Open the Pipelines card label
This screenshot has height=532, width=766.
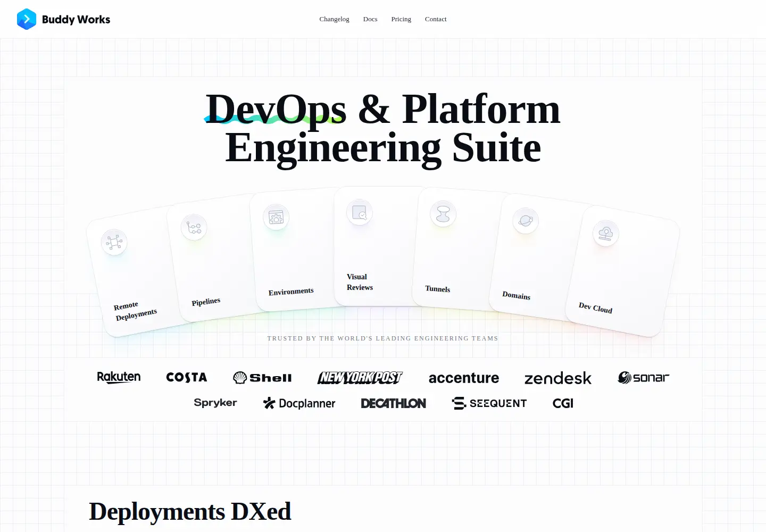tap(206, 302)
